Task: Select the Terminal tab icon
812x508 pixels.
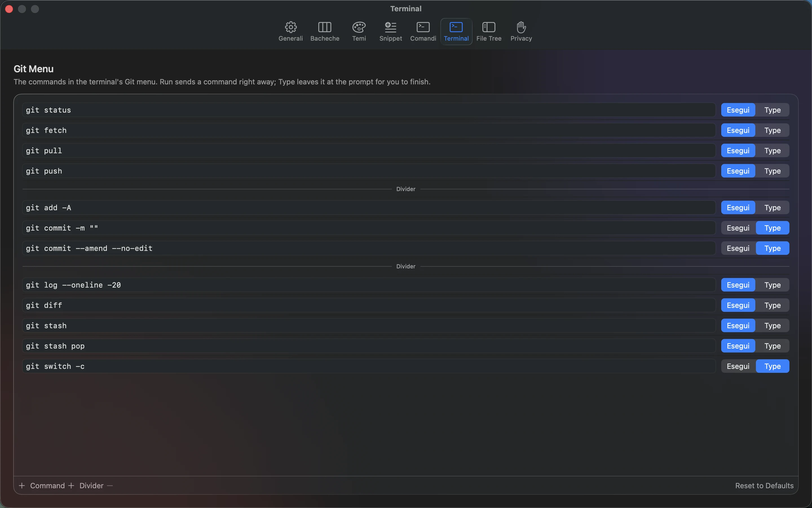Action: pyautogui.click(x=456, y=32)
